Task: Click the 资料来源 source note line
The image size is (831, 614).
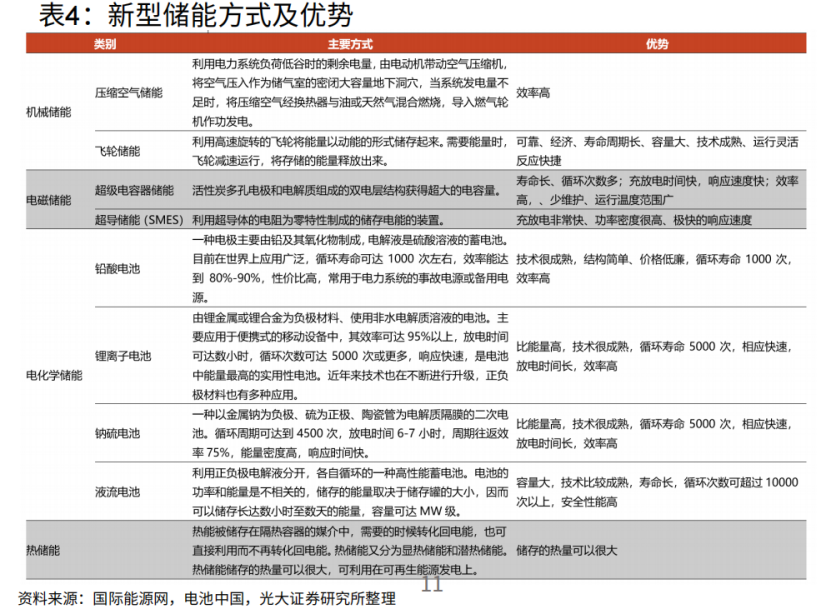Action: 200,600
